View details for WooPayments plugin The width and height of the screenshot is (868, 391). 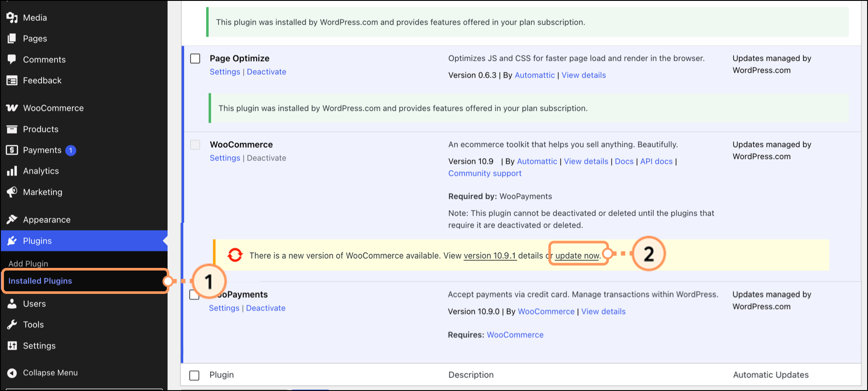pos(603,312)
